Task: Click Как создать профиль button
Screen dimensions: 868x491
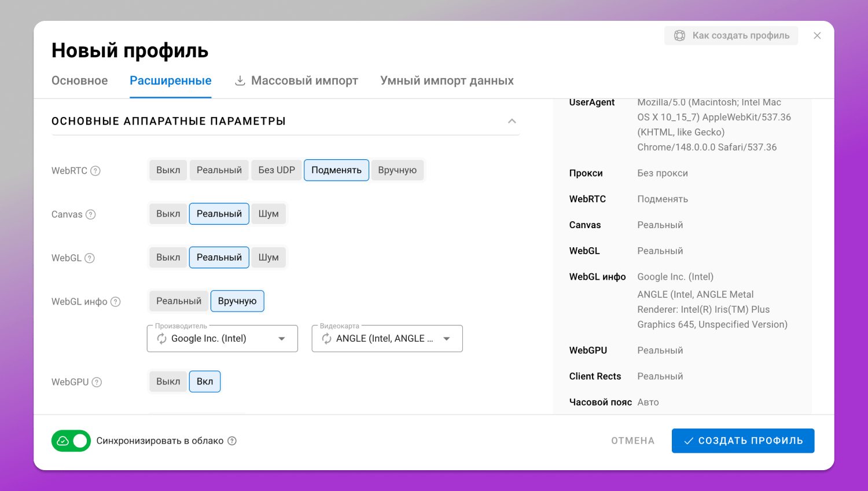Action: click(x=731, y=35)
